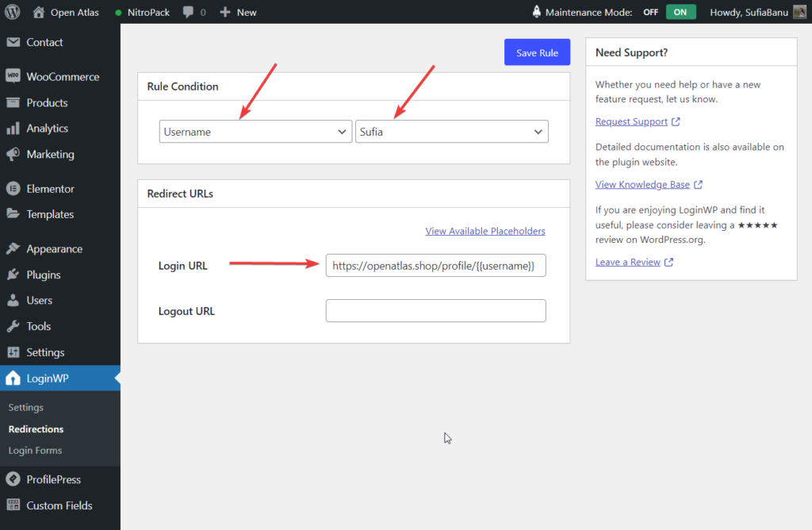Click the Tools wrench icon
812x530 pixels.
point(13,326)
